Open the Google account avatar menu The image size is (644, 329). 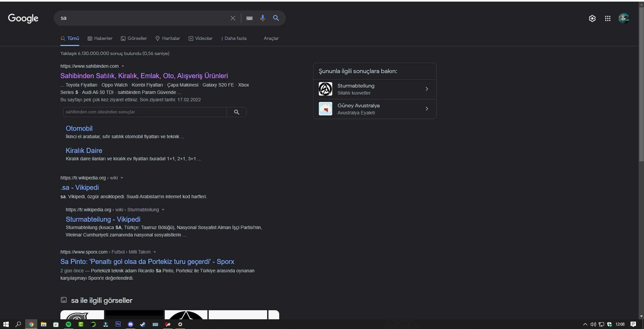(624, 18)
